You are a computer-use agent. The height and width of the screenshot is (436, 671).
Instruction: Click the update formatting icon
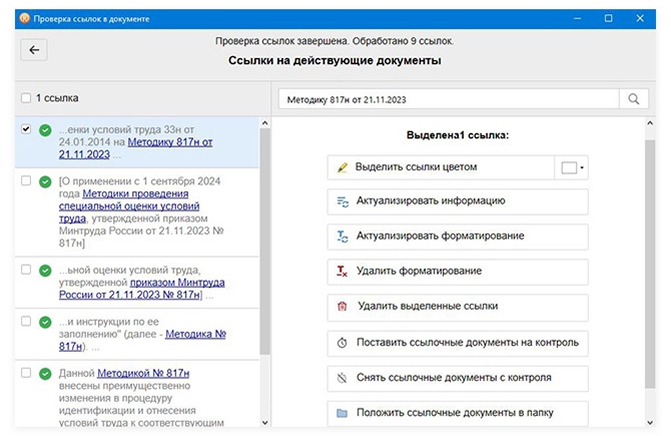pos(343,236)
